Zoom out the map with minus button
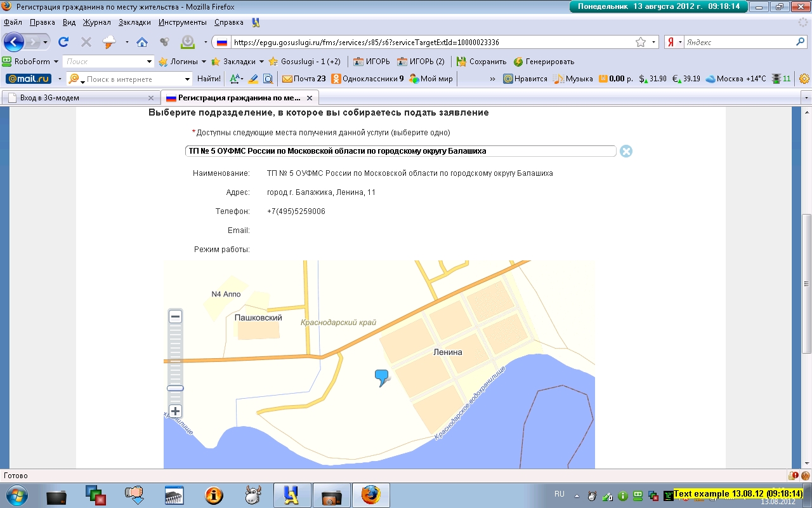 click(176, 316)
